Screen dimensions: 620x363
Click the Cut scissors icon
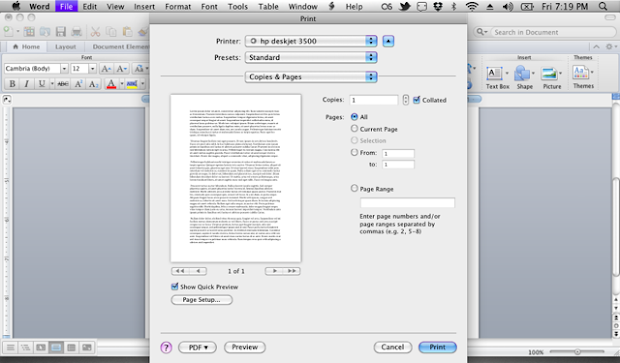click(95, 32)
